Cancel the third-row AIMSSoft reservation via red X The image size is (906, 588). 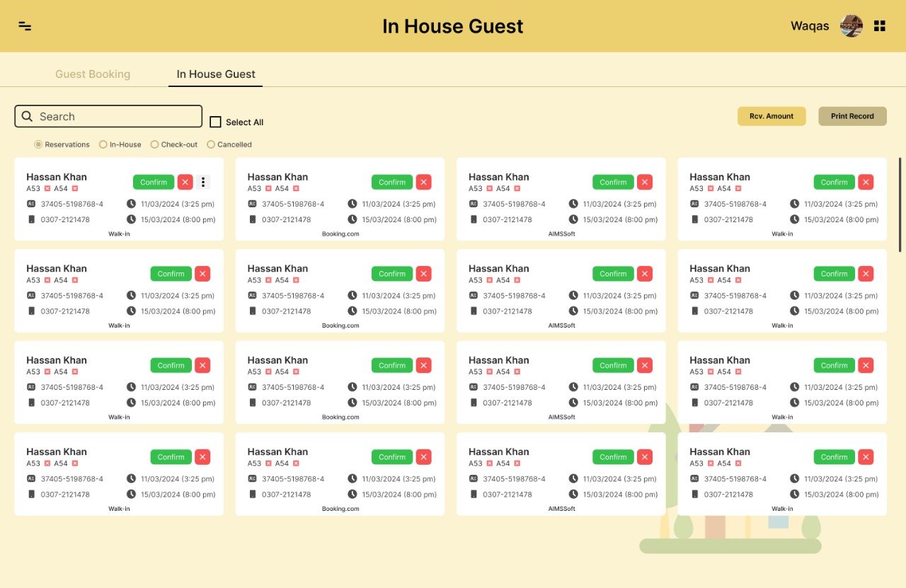(645, 365)
